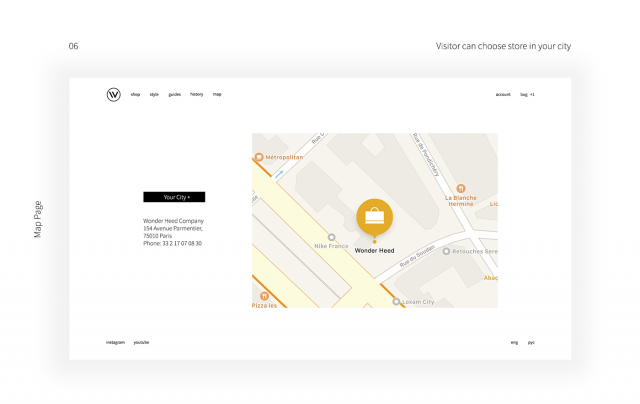The height and width of the screenshot is (404, 640).
Task: Click the Pizza les restaurant icon
Action: coord(264,296)
